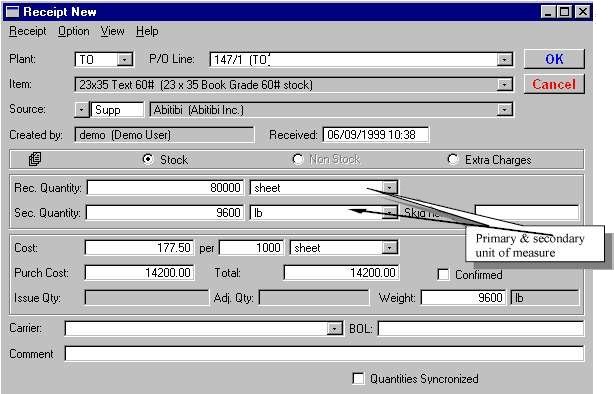Screen dimensions: 614x394
Task: Expand the P/O Line dropdown
Action: point(504,60)
